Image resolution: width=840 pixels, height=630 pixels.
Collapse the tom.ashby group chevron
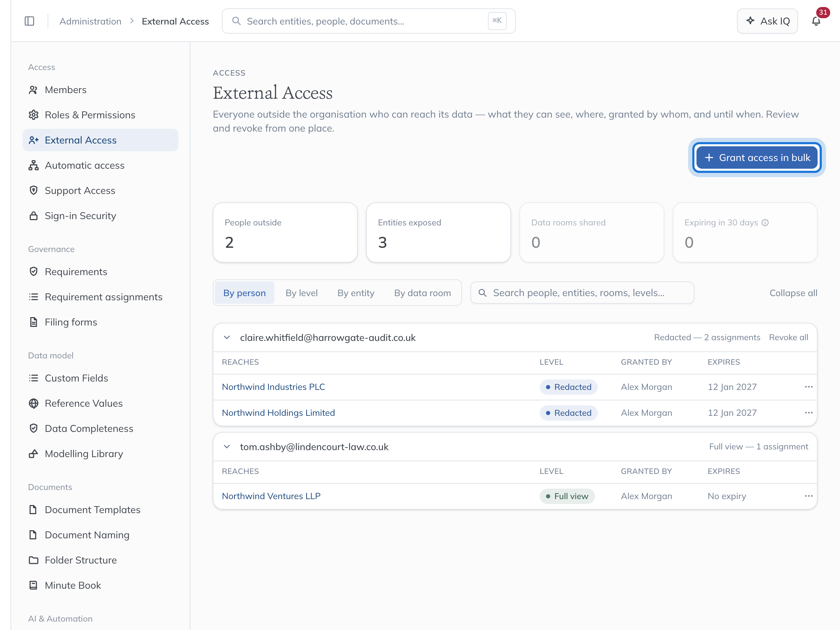[227, 447]
